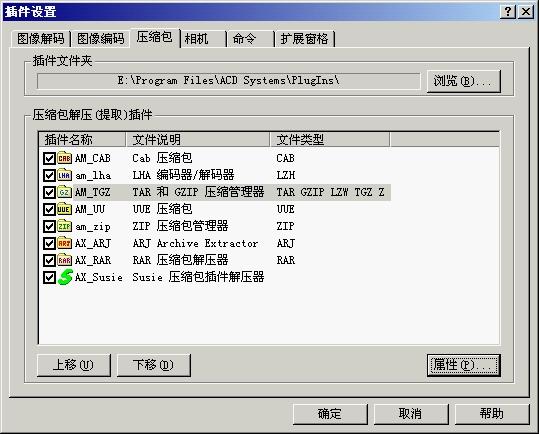Screen dimensions: 539x434
Task: Switch to the 图像编码 tab
Action: coord(100,39)
